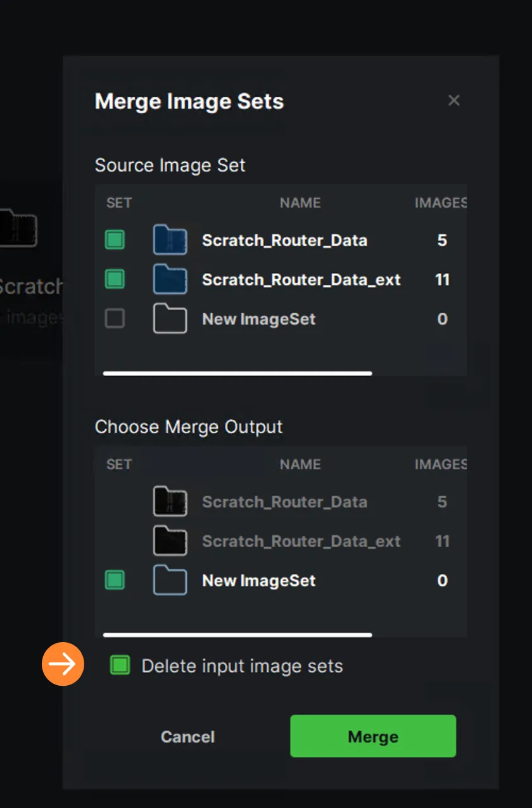Uncheck Scratch_Router_Data_ext source checkbox
The width and height of the screenshot is (532, 808).
point(115,279)
